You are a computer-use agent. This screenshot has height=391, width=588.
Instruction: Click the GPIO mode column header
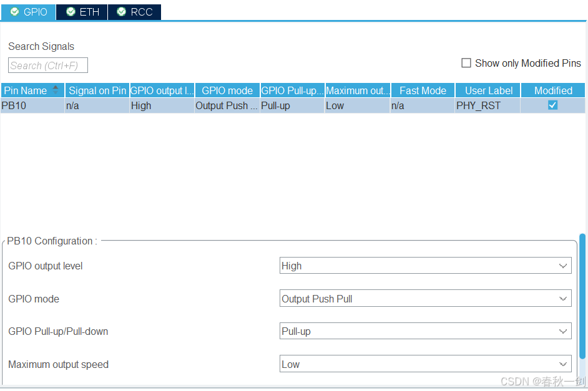coord(227,90)
